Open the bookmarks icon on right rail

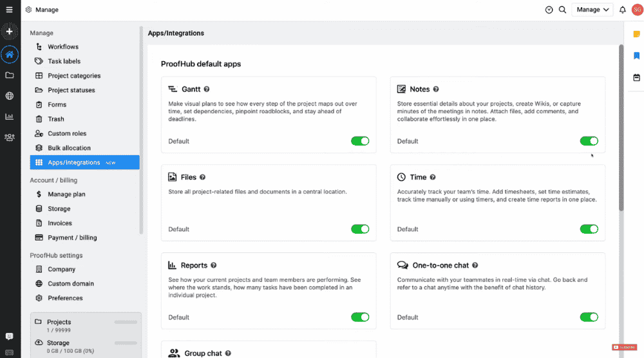[x=637, y=56]
